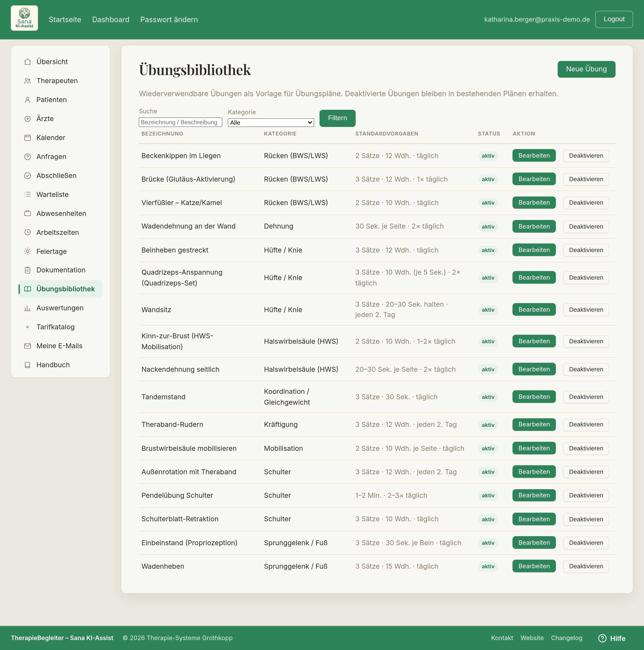
Task: Go to the Dashboard nav item
Action: [x=111, y=19]
